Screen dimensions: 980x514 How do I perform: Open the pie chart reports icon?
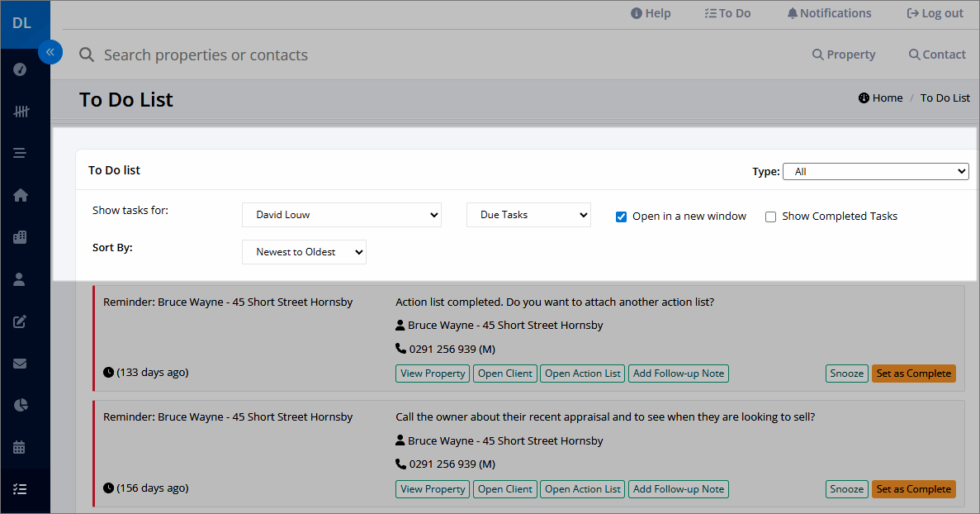click(x=20, y=405)
